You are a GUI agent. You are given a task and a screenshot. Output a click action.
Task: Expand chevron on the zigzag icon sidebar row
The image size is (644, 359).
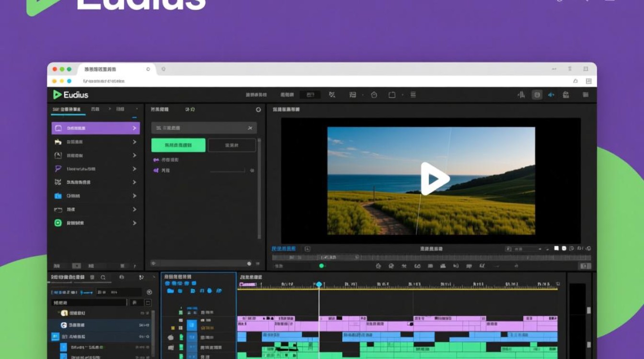pos(134,182)
